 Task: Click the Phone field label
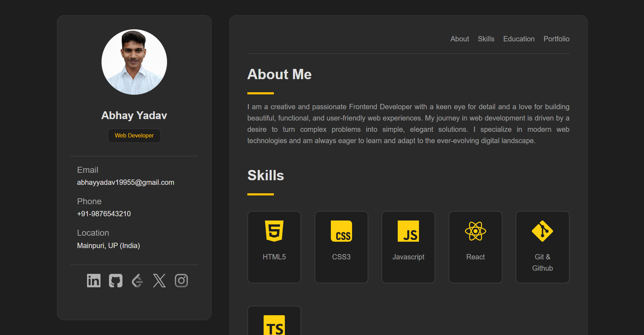pos(89,201)
